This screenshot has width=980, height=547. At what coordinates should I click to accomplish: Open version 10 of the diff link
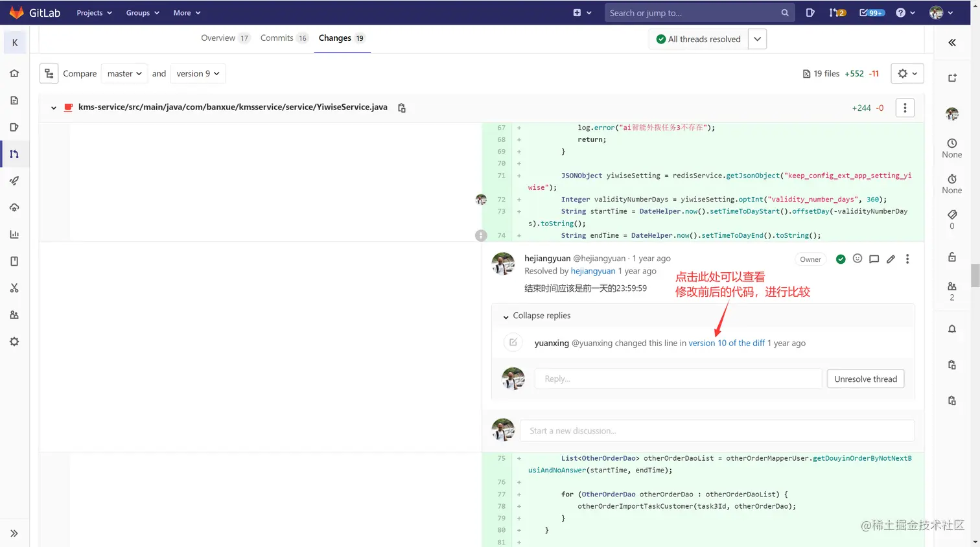click(x=727, y=343)
